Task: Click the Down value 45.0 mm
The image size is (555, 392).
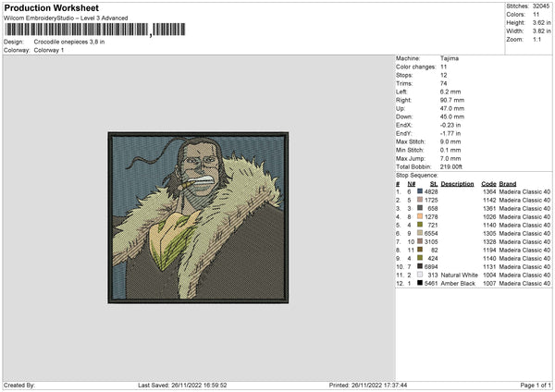Action: (x=452, y=116)
